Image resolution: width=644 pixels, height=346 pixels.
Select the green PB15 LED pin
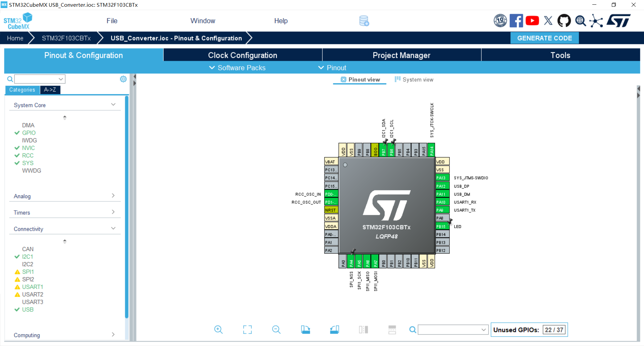pyautogui.click(x=442, y=226)
